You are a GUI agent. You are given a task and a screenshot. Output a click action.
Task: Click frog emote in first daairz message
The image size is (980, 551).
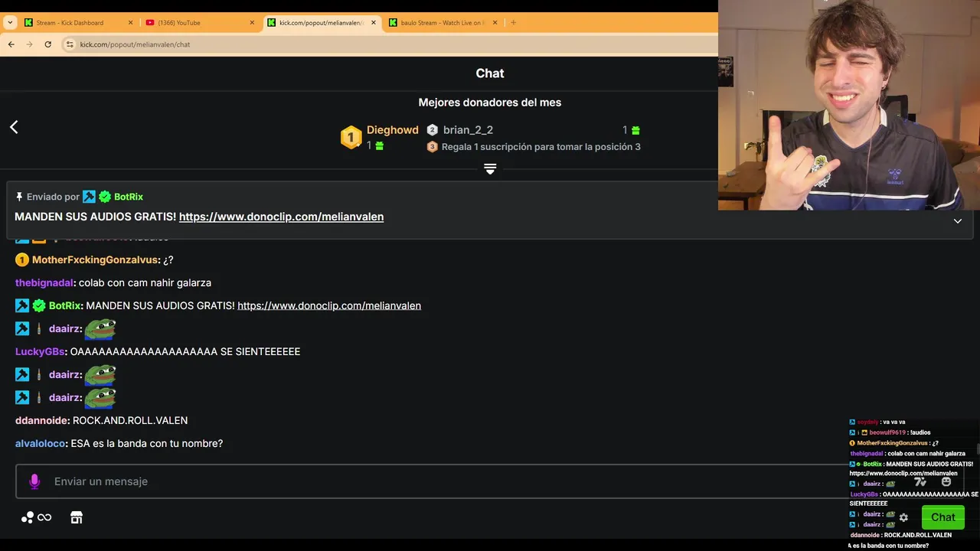[x=100, y=329]
